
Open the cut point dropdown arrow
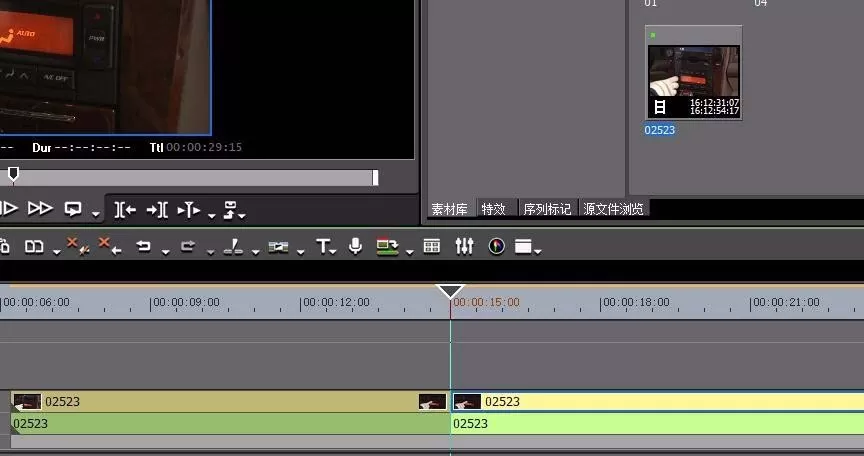256,252
